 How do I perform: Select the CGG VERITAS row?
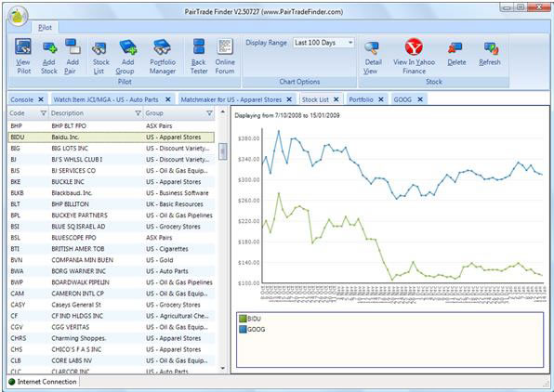pyautogui.click(x=111, y=327)
